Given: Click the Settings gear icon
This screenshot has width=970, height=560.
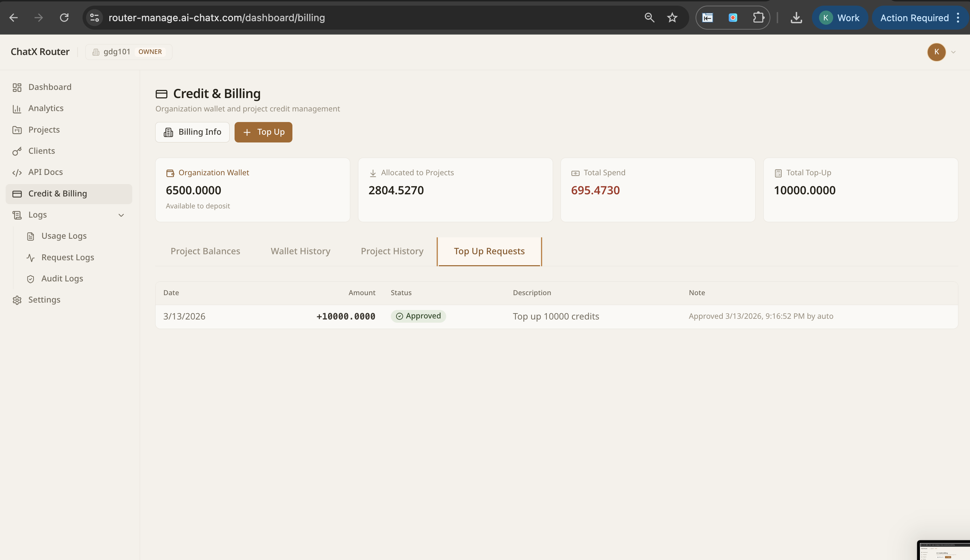Looking at the screenshot, I should pyautogui.click(x=17, y=300).
